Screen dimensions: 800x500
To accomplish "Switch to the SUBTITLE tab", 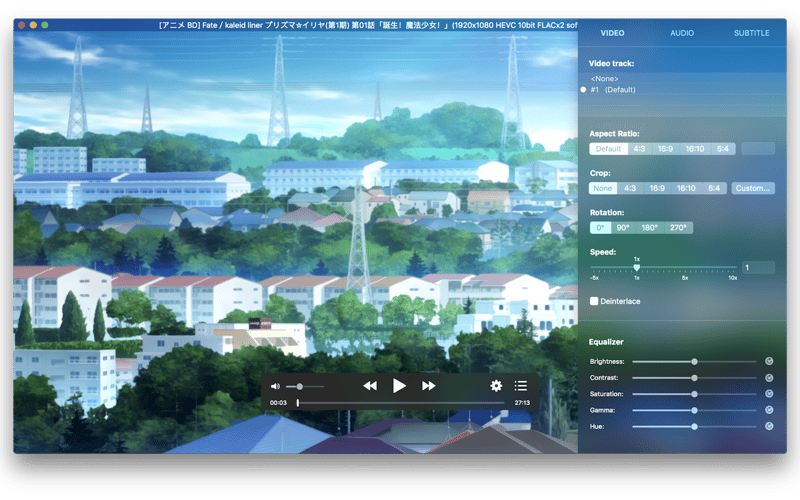I will pyautogui.click(x=752, y=33).
